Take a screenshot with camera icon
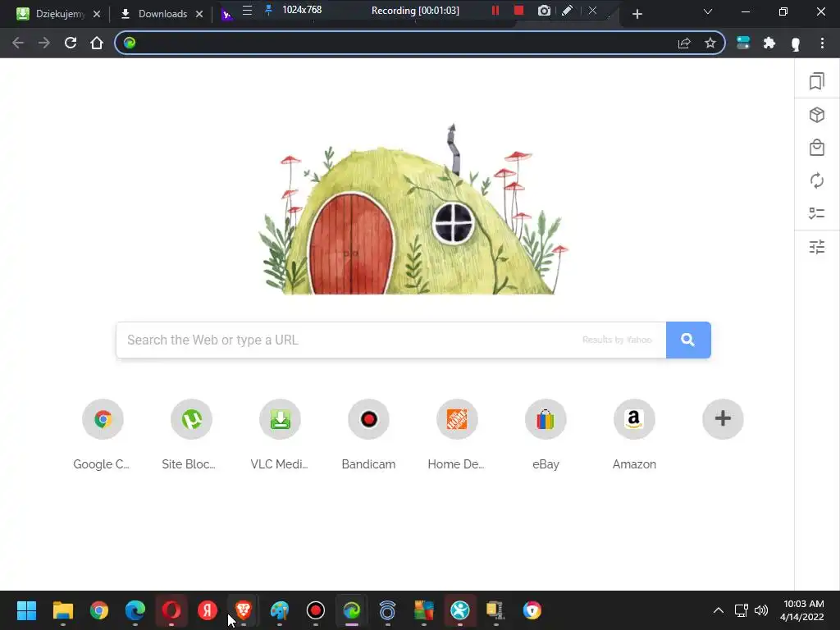Viewport: 840px width, 630px height. click(x=544, y=10)
